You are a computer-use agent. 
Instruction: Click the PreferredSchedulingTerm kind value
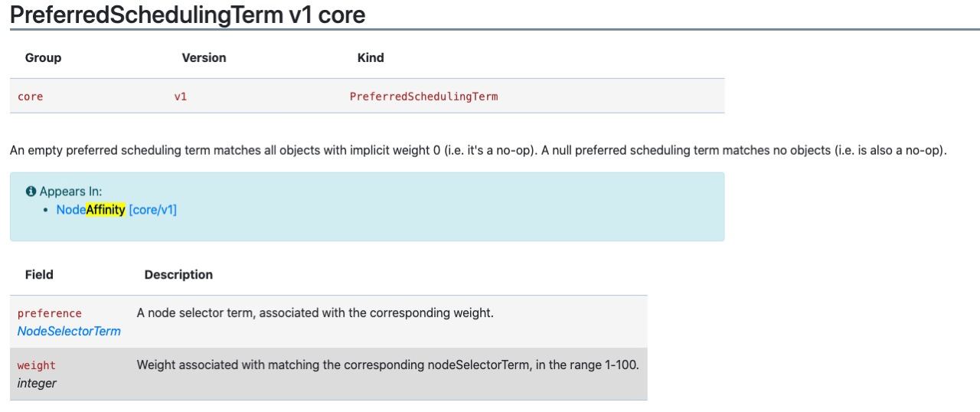[x=423, y=96]
